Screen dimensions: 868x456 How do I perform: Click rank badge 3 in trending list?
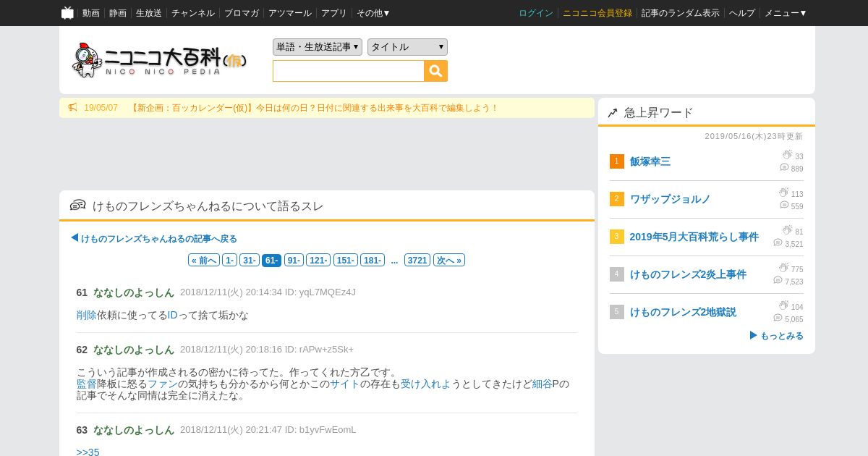point(617,237)
